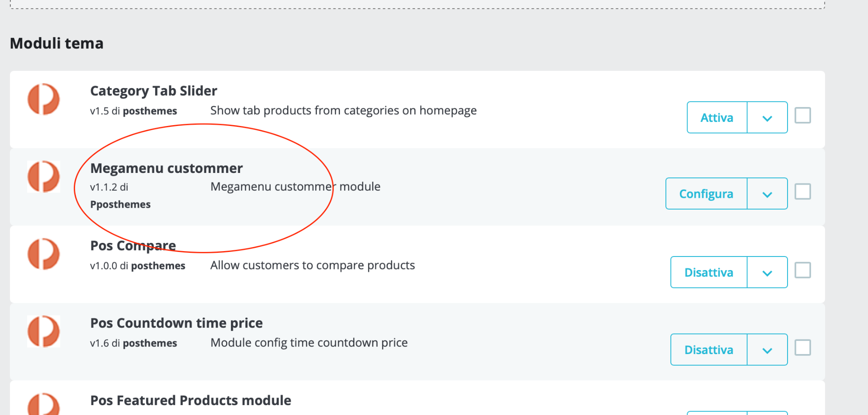Open Pos Countdown's Disattiva dropdown arrow
This screenshot has height=415, width=868.
tap(767, 350)
